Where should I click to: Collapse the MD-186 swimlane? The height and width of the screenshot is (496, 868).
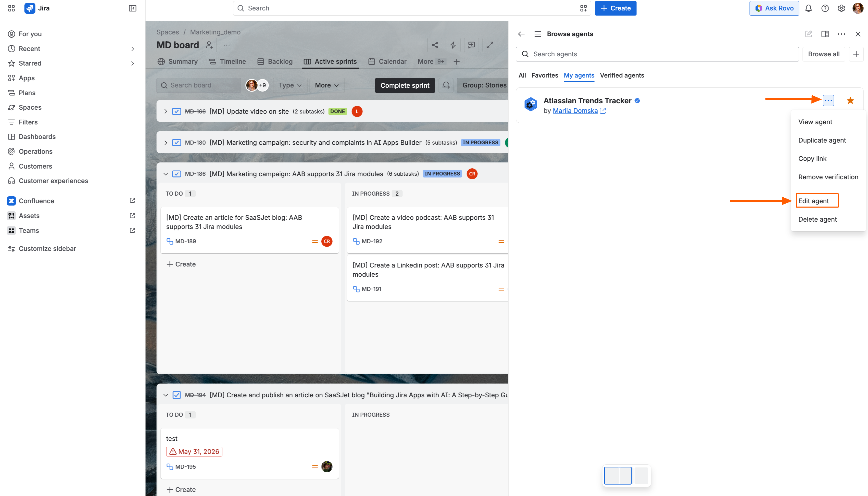tap(166, 174)
